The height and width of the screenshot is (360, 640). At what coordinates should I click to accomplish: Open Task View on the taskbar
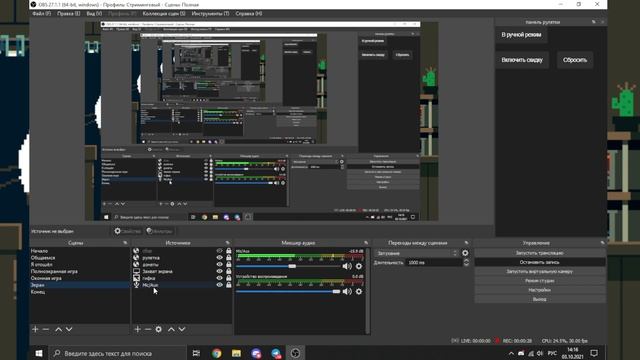(x=196, y=353)
